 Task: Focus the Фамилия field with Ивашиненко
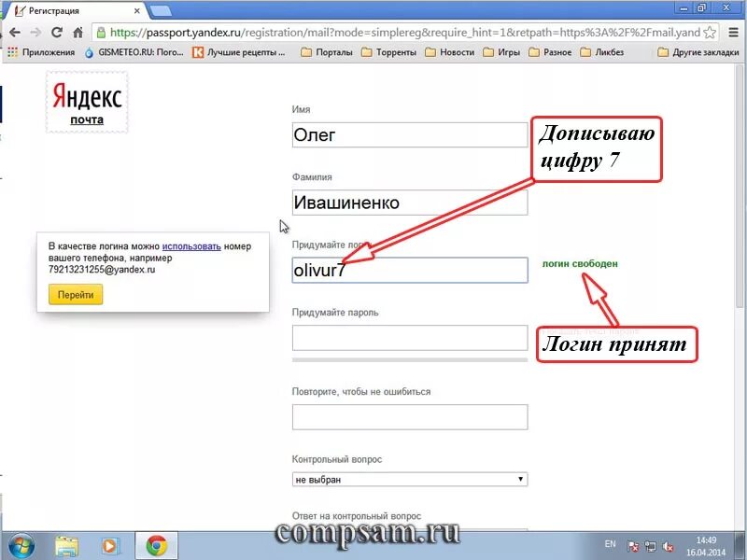(410, 203)
